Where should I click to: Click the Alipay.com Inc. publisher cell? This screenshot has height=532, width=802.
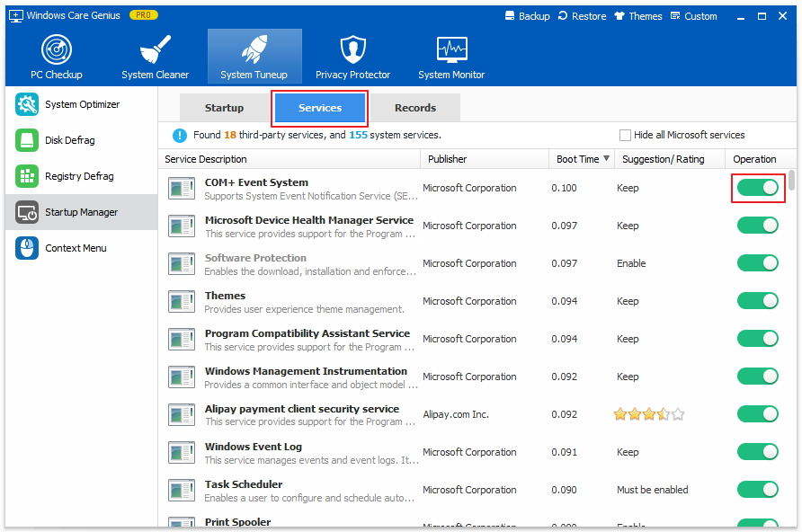click(455, 414)
